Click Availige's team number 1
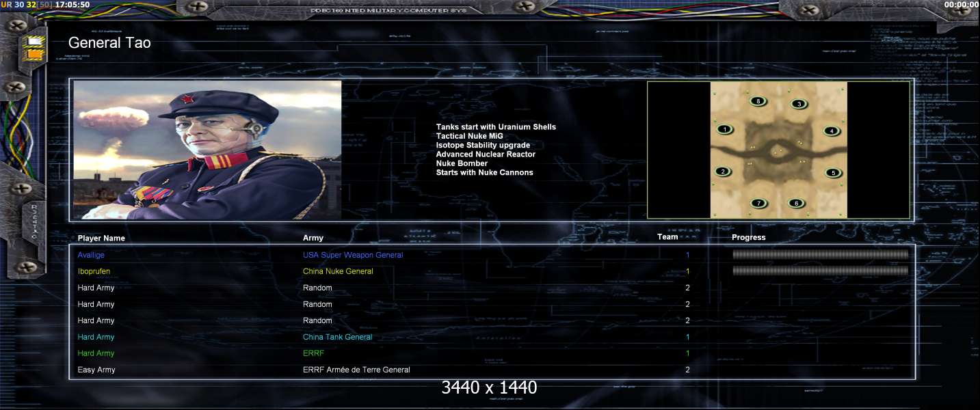 687,255
